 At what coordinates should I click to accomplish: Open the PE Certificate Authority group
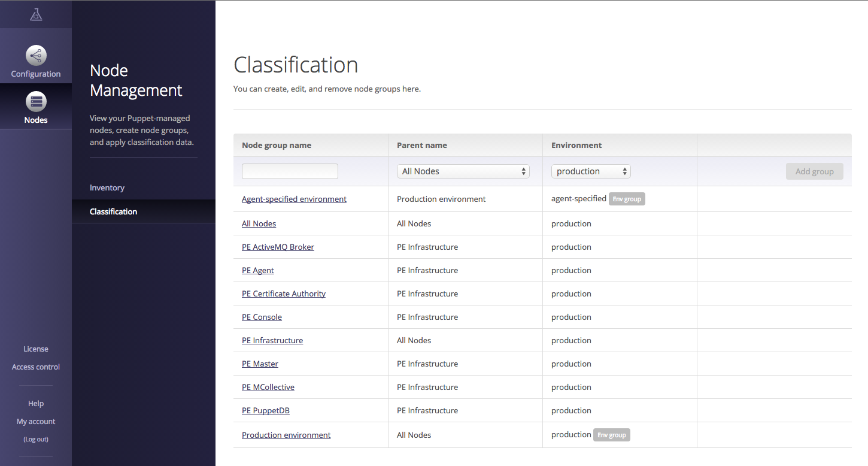283,293
